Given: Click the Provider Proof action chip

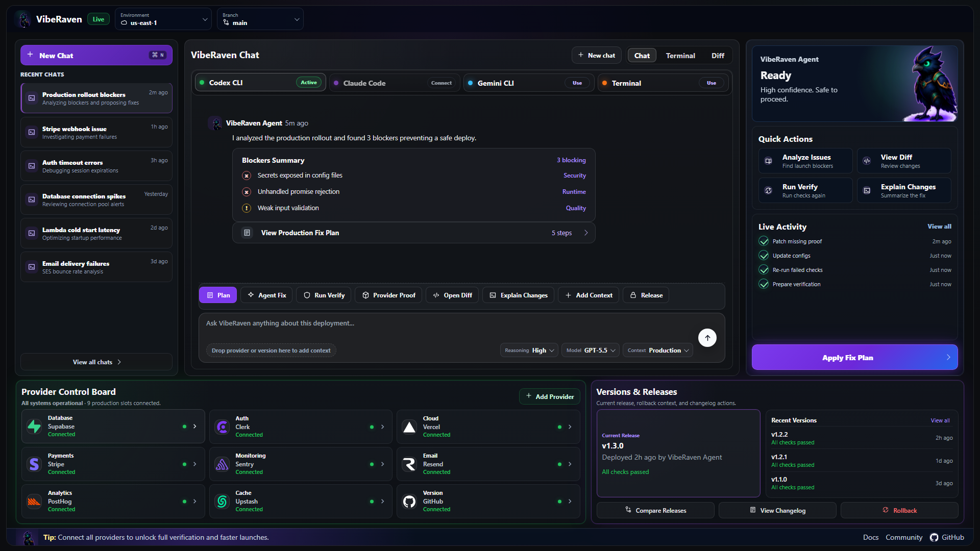Looking at the screenshot, I should coord(388,295).
